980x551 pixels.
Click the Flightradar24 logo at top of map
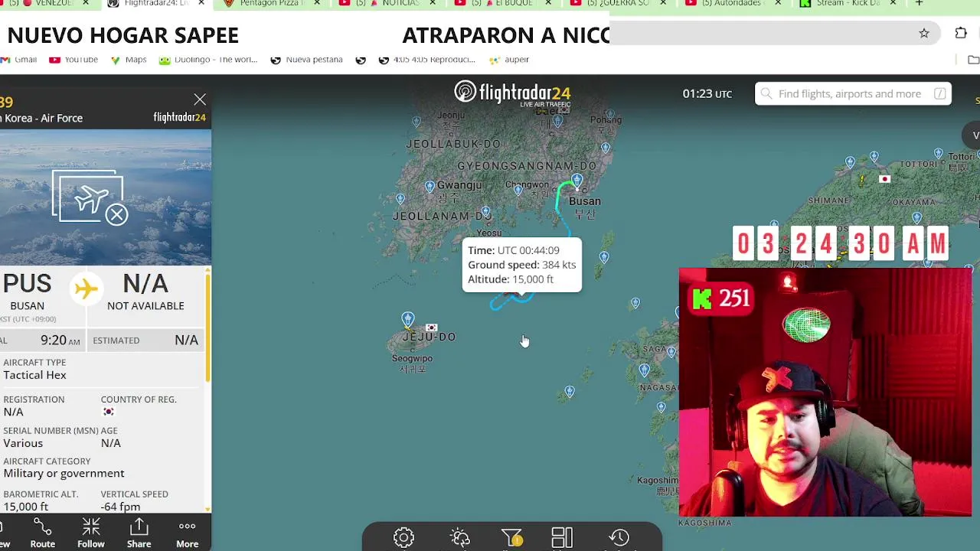point(512,93)
